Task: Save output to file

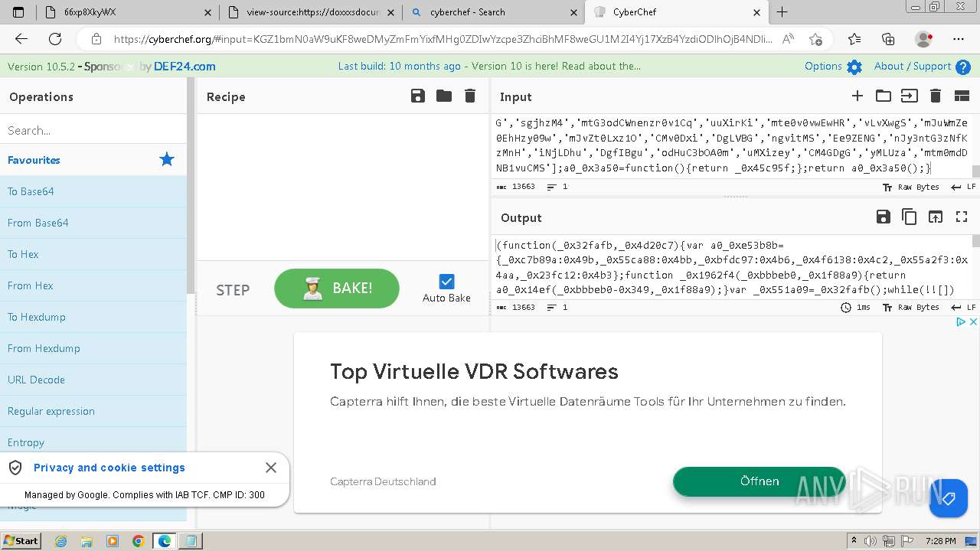Action: tap(884, 217)
